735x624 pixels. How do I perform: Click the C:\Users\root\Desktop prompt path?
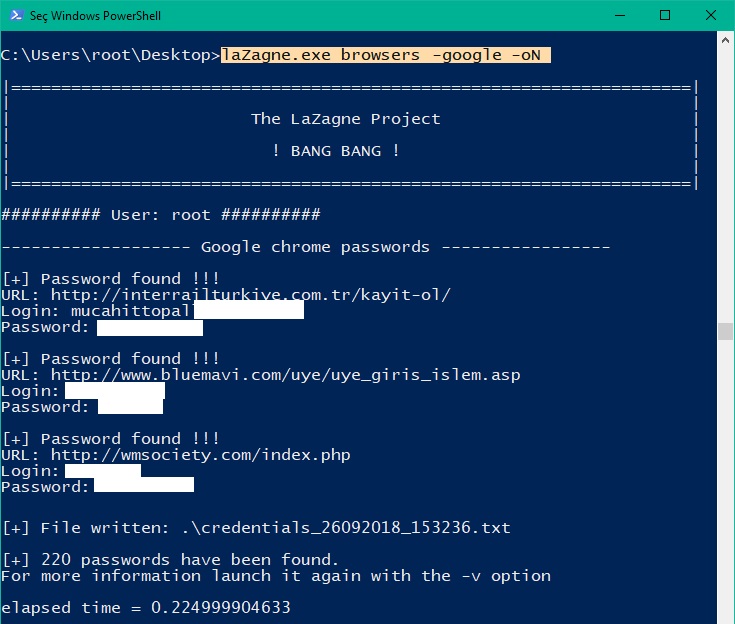110,55
